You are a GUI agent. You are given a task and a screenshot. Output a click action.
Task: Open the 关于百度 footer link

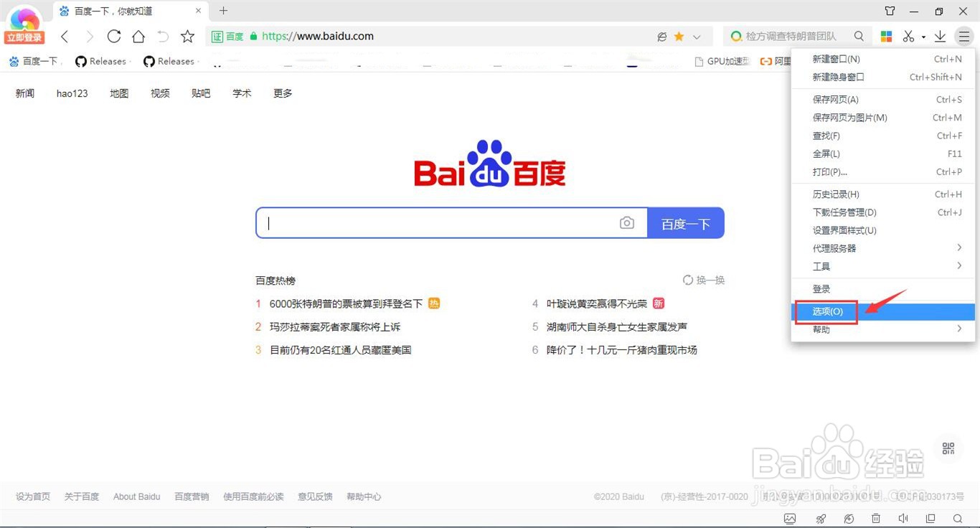coord(82,496)
